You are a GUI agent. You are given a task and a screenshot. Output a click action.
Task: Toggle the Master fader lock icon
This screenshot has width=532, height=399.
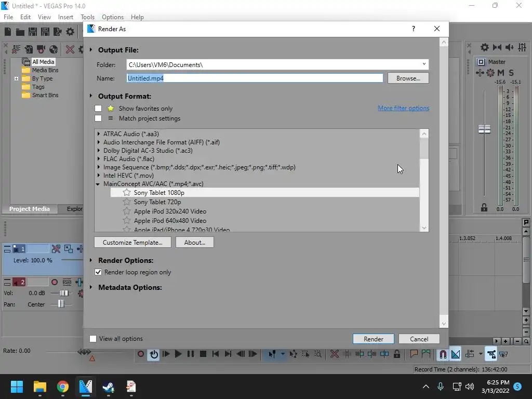tap(484, 207)
